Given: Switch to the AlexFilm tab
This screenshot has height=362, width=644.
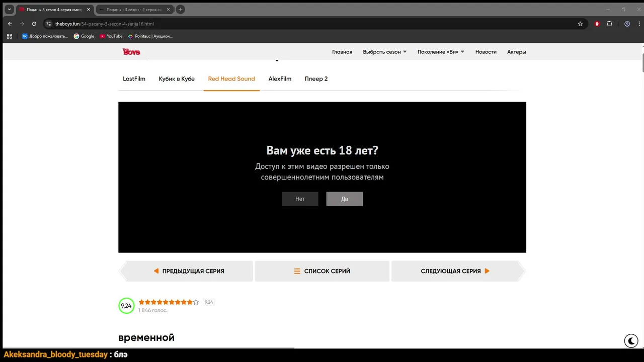Looking at the screenshot, I should click(280, 79).
